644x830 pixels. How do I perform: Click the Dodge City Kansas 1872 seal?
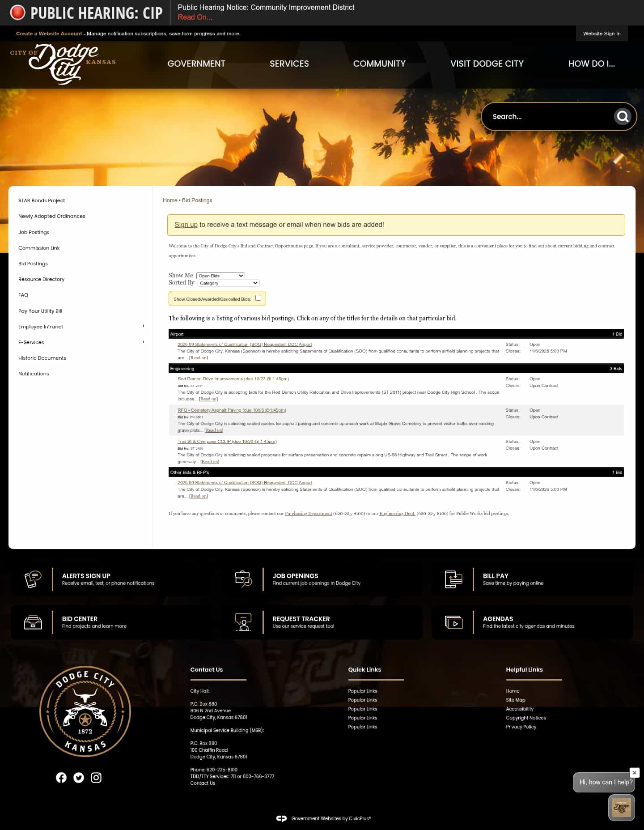coord(85,711)
